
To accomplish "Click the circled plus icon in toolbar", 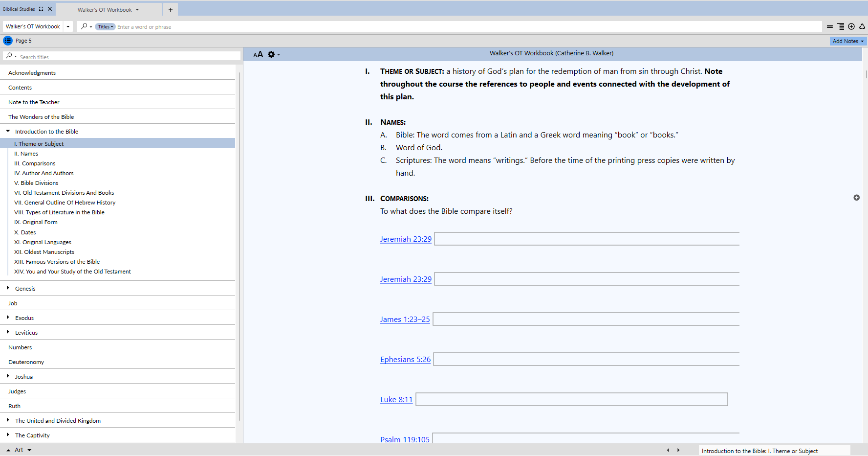I will [851, 26].
